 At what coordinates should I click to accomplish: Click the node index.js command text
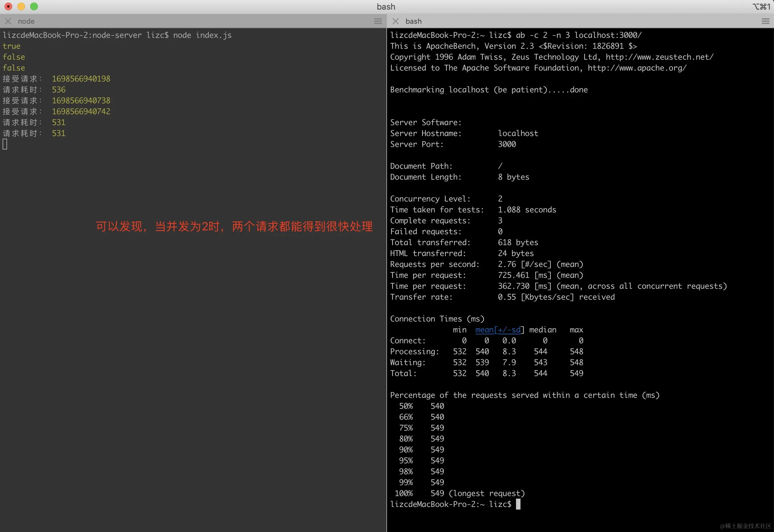202,35
